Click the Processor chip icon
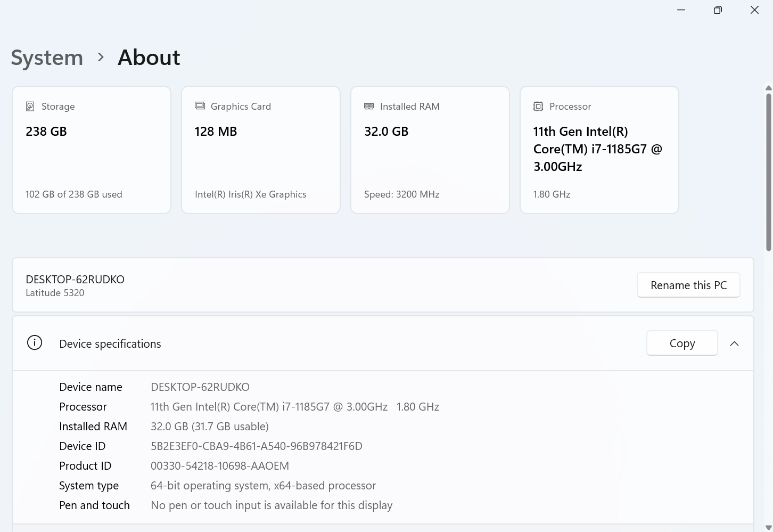Screen dimensions: 773x532 click(538, 107)
